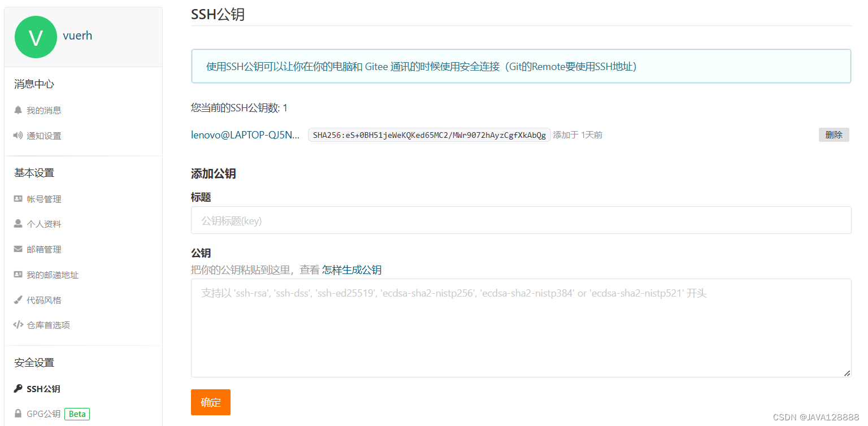Click the code icon beside 仓库首选项
The width and height of the screenshot is (868, 426).
18,325
